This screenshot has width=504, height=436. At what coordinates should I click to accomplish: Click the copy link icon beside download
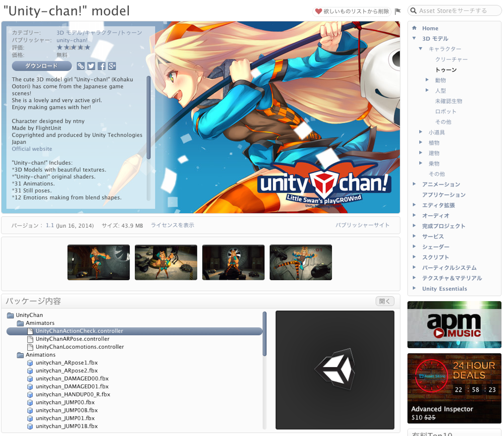(81, 66)
